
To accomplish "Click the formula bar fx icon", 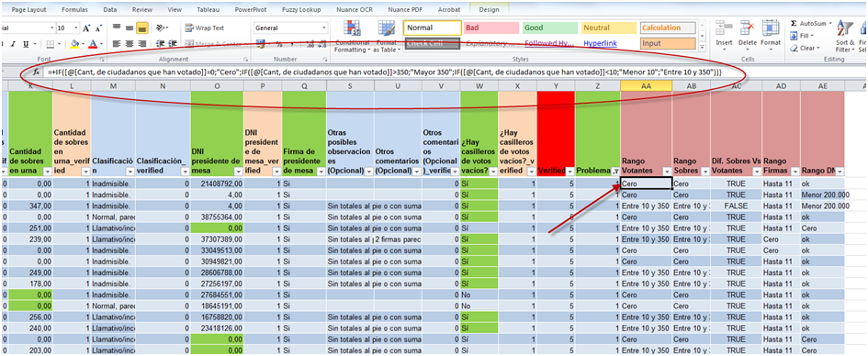I will tap(37, 72).
